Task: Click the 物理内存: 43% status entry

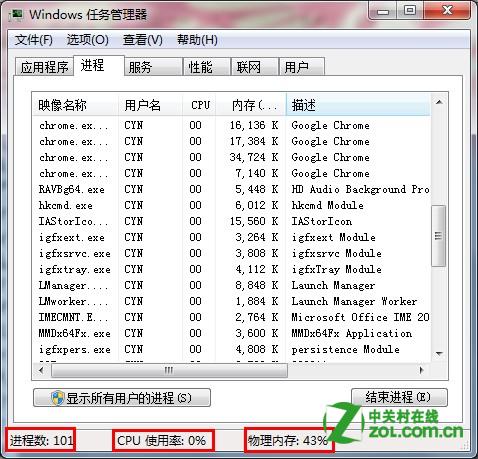Action: [x=288, y=441]
